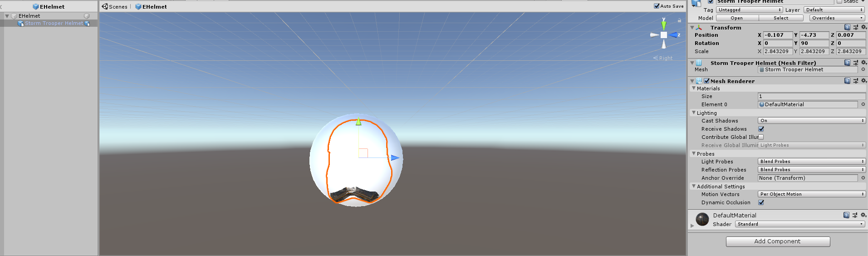Click the green Y axis cone of orientation gizmo
This screenshot has width=868, height=256.
[664, 25]
